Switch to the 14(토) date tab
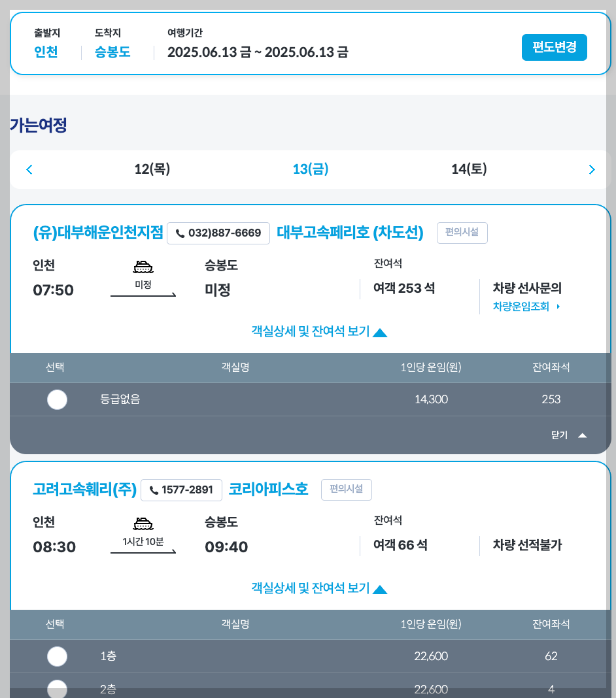The image size is (616, 698). (x=469, y=169)
